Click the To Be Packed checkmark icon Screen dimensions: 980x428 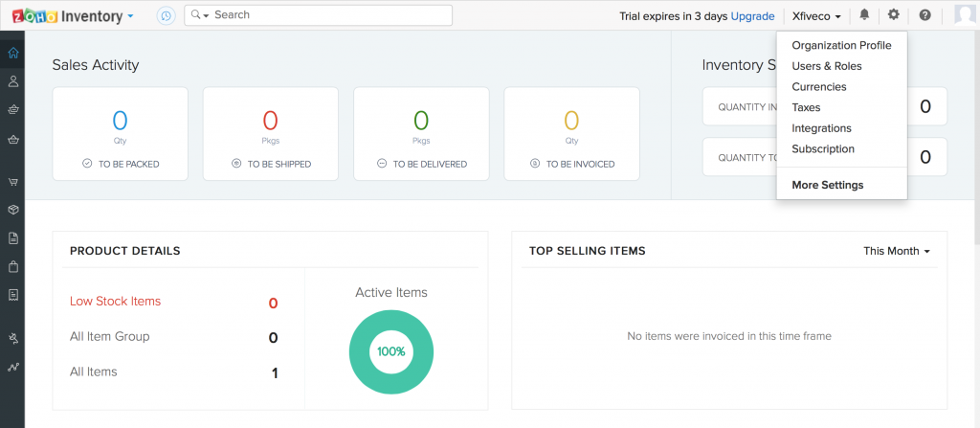(87, 164)
